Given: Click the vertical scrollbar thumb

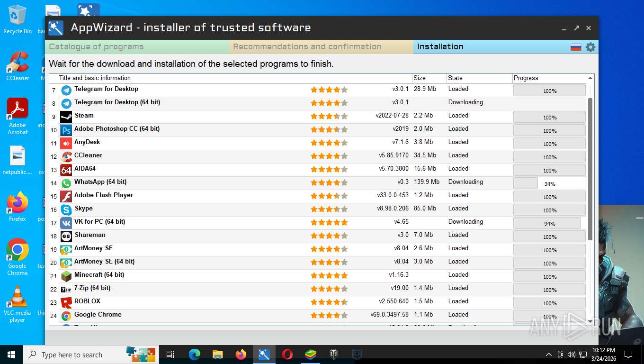Looking at the screenshot, I should tap(590, 169).
